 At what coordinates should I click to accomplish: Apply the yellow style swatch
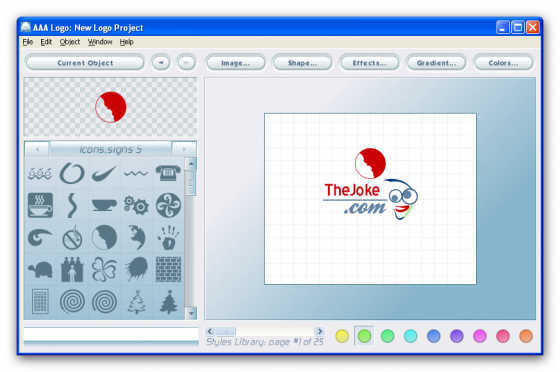coord(342,336)
